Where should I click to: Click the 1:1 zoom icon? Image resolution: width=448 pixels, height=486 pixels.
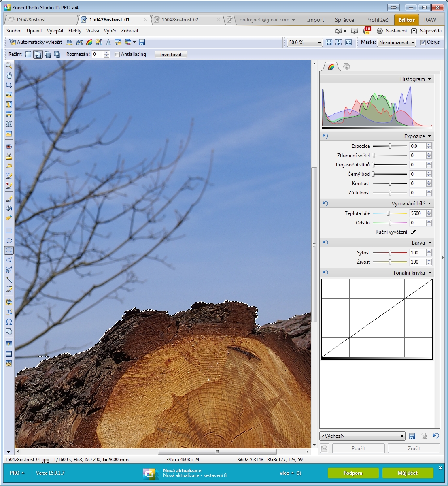348,42
